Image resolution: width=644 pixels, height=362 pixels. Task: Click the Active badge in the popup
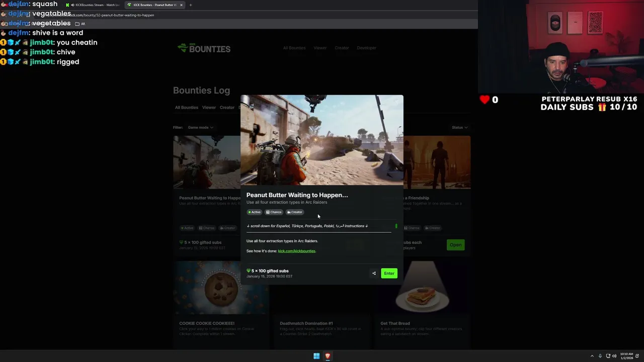(x=255, y=212)
